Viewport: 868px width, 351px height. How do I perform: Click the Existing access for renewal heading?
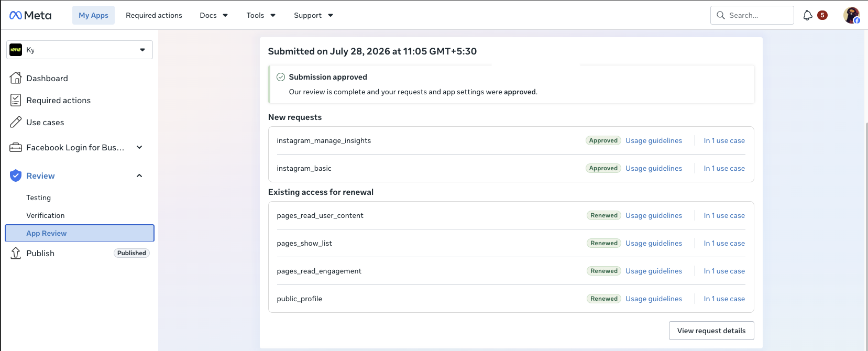(321, 192)
